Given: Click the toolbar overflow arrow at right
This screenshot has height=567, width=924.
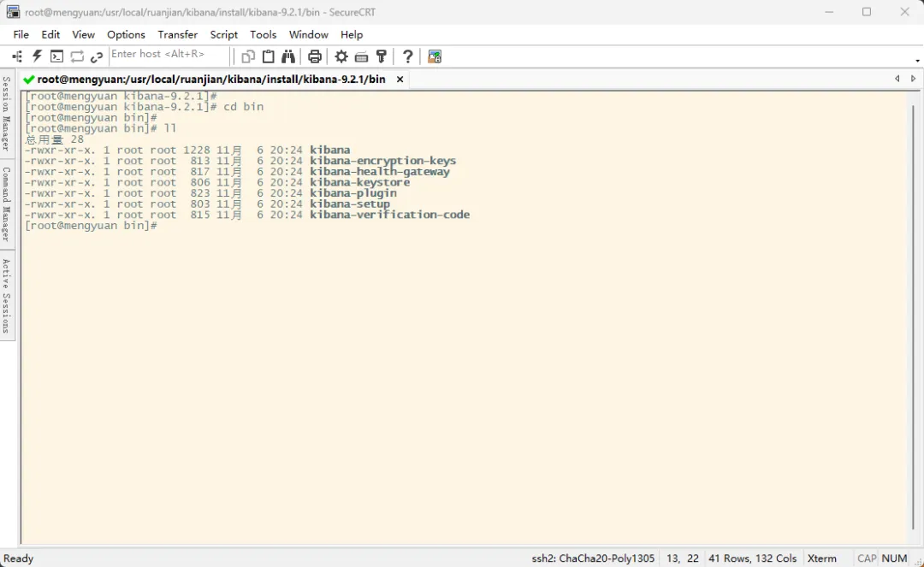Looking at the screenshot, I should point(917,61).
